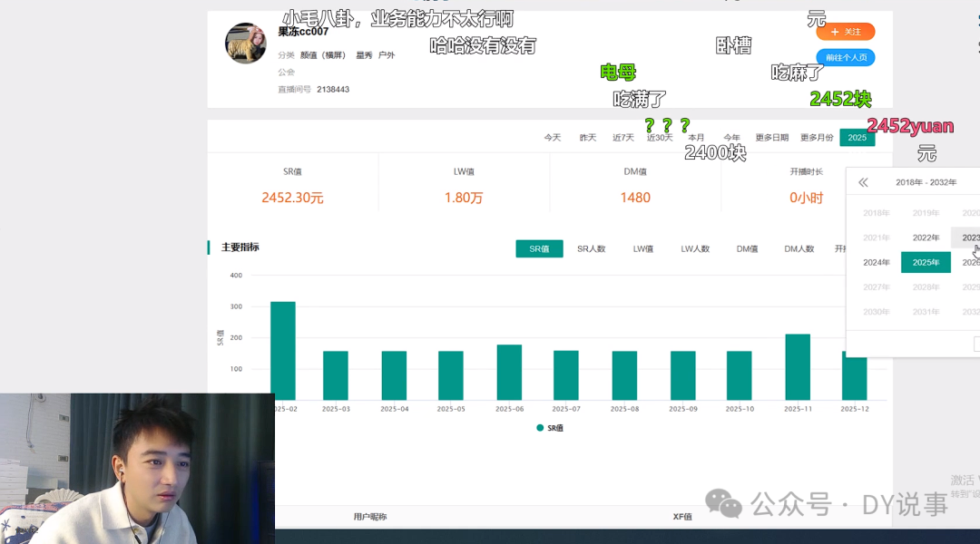Select the 近7天 date filter

[x=623, y=138]
